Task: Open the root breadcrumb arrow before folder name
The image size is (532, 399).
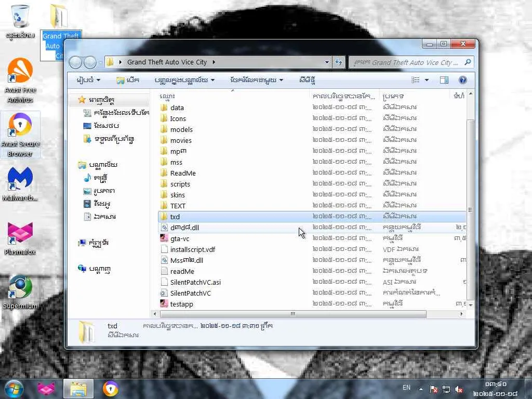Action: pos(121,62)
